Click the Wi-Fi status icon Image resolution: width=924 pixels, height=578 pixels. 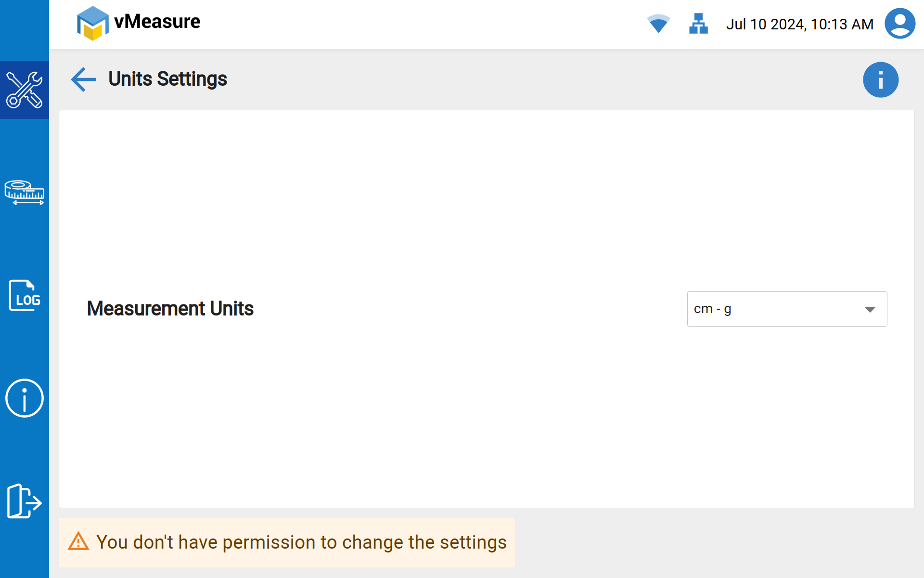point(658,24)
